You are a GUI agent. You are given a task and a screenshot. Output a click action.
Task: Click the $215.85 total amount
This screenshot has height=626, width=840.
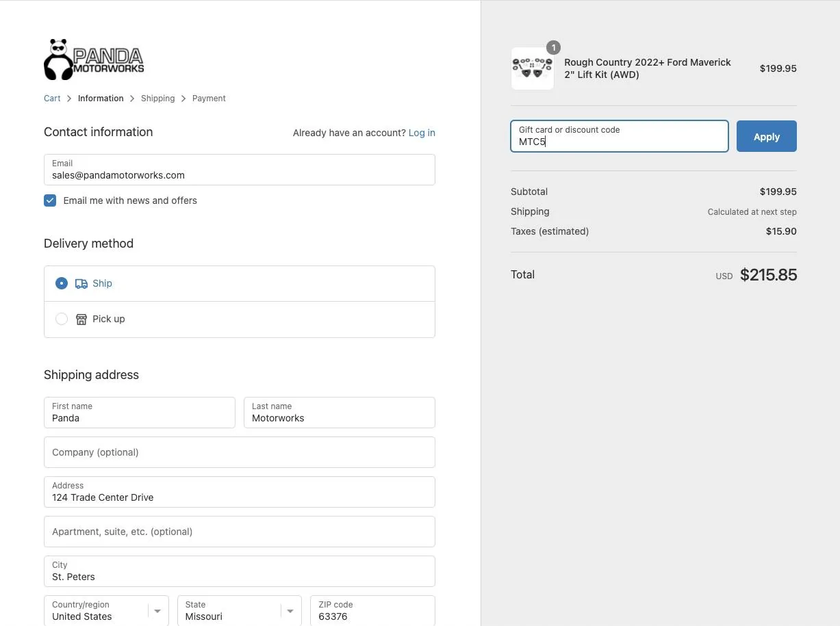coord(769,275)
